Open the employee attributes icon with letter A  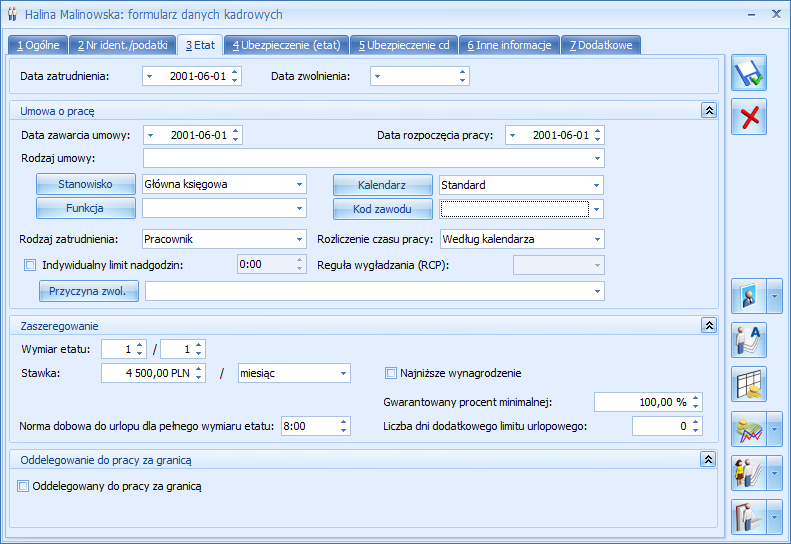(x=749, y=340)
